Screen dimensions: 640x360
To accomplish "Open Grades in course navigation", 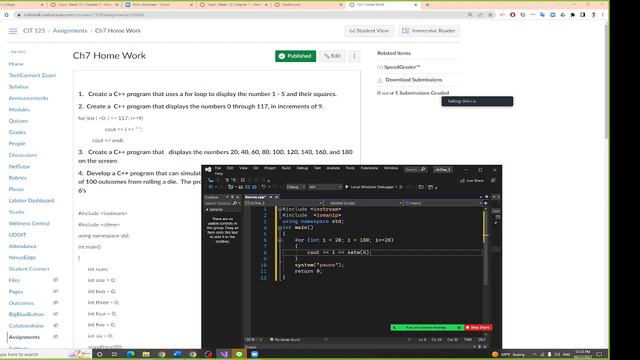I will [x=17, y=132].
